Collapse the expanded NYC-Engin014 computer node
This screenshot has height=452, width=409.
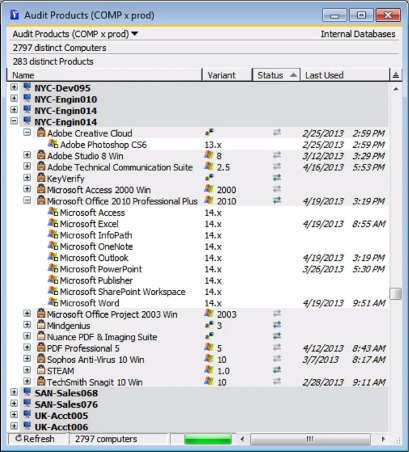[14, 121]
